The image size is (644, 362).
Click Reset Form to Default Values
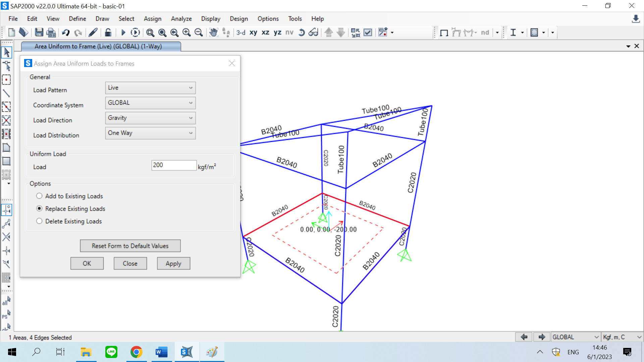click(x=130, y=246)
